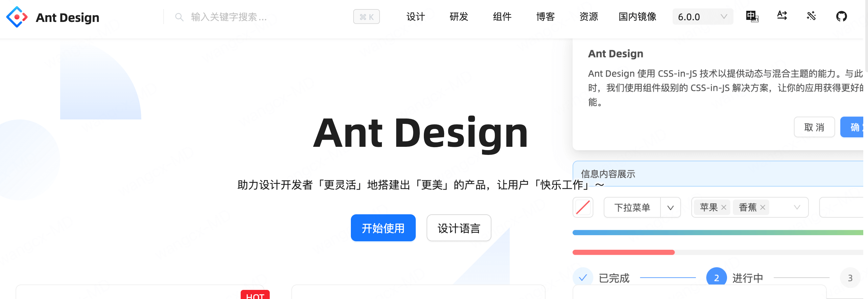Open the 博客 menu item

[545, 17]
